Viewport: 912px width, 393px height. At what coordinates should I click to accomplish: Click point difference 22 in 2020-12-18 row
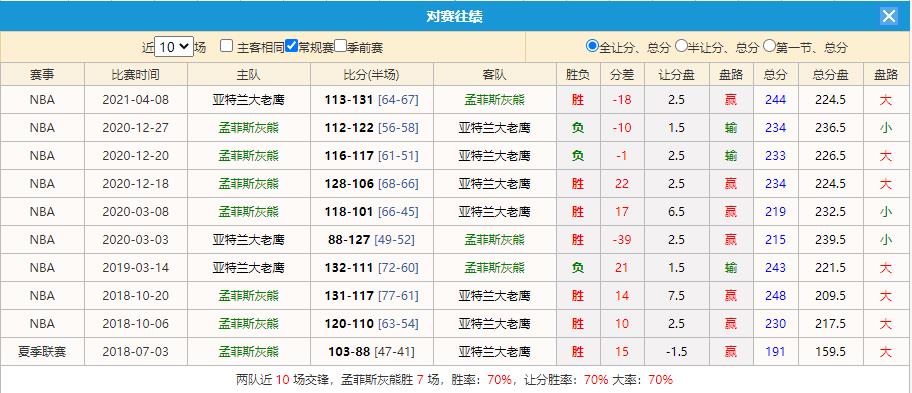tap(622, 184)
